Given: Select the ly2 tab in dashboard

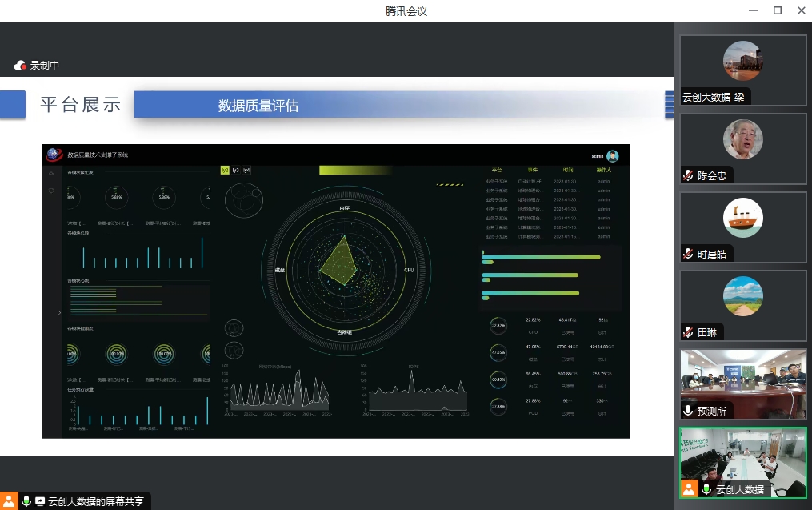Looking at the screenshot, I should click(226, 170).
